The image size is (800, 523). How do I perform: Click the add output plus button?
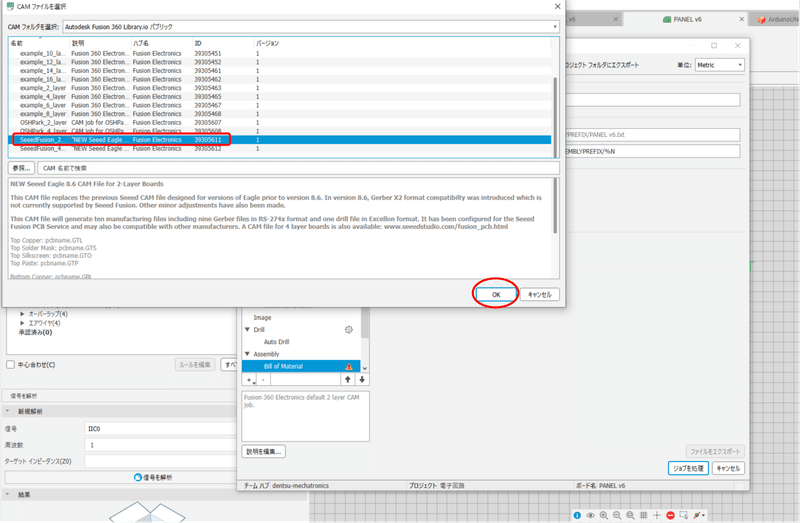pos(249,380)
